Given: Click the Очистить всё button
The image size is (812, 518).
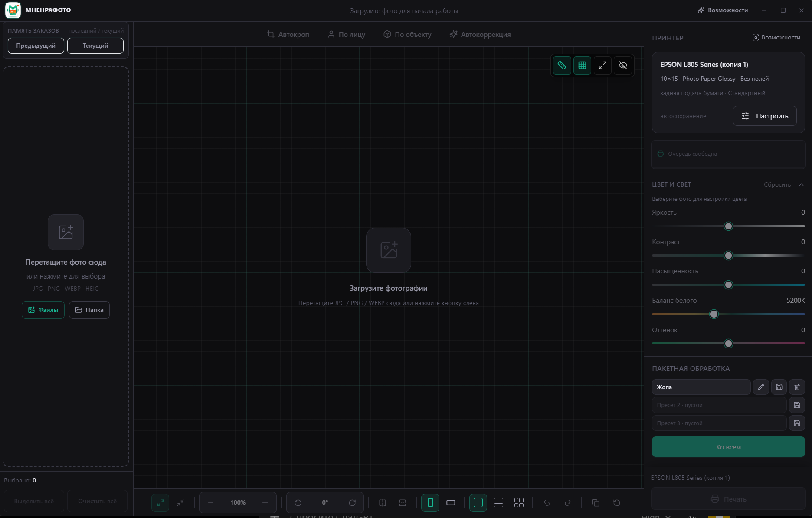Looking at the screenshot, I should click(98, 501).
